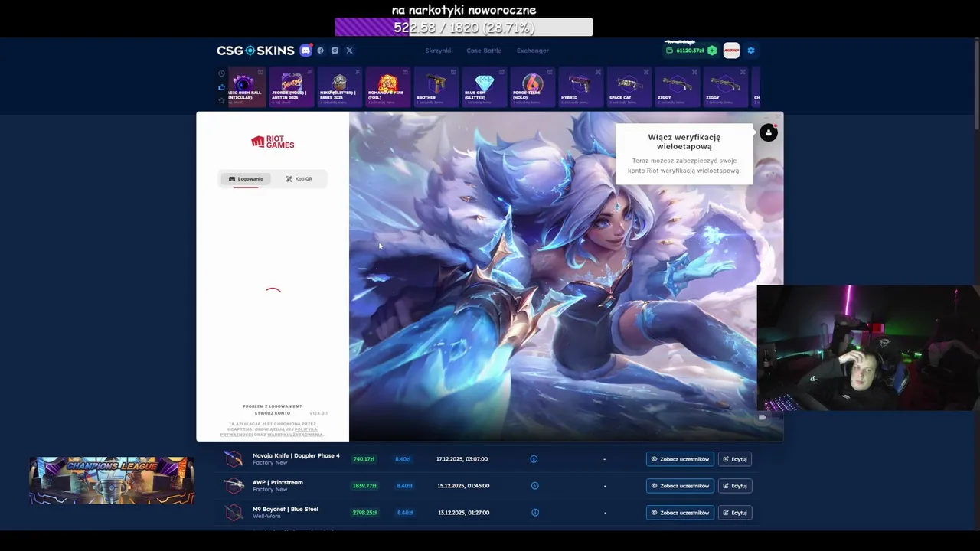The width and height of the screenshot is (980, 551).
Task: Click the green plus add-balance icon
Action: [712, 51]
